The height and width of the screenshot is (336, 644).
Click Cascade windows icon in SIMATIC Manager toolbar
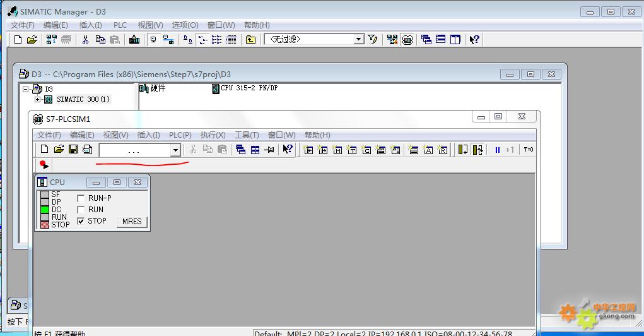pyautogui.click(x=426, y=40)
